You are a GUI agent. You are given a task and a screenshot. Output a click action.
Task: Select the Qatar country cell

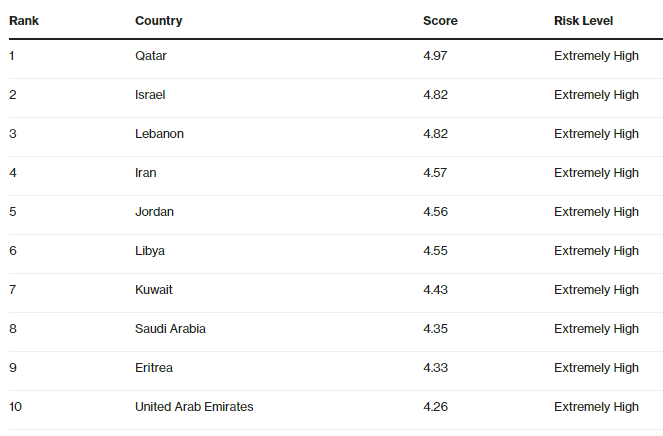pos(151,56)
